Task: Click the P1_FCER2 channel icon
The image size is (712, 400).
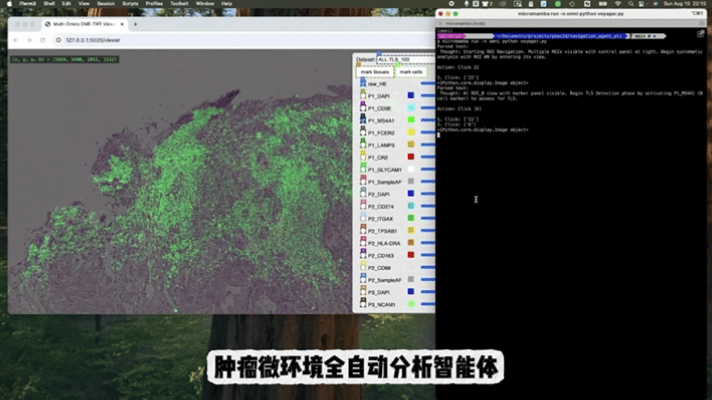Action: pyautogui.click(x=361, y=133)
